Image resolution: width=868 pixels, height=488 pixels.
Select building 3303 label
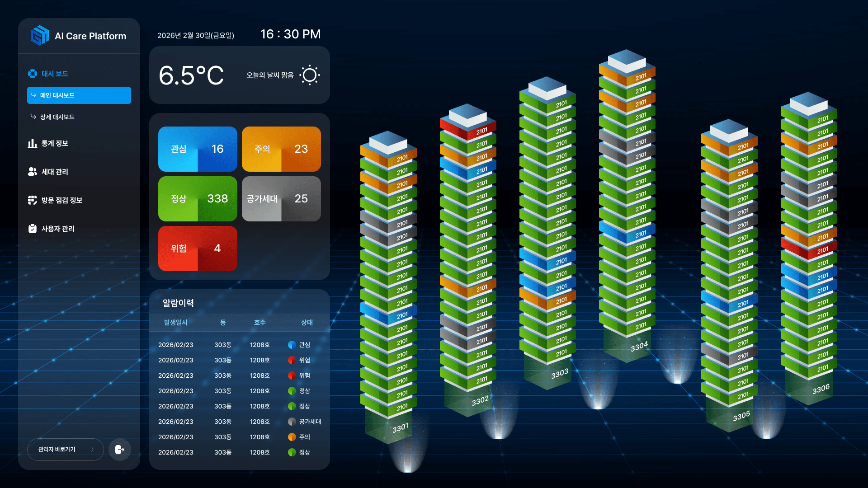point(560,374)
